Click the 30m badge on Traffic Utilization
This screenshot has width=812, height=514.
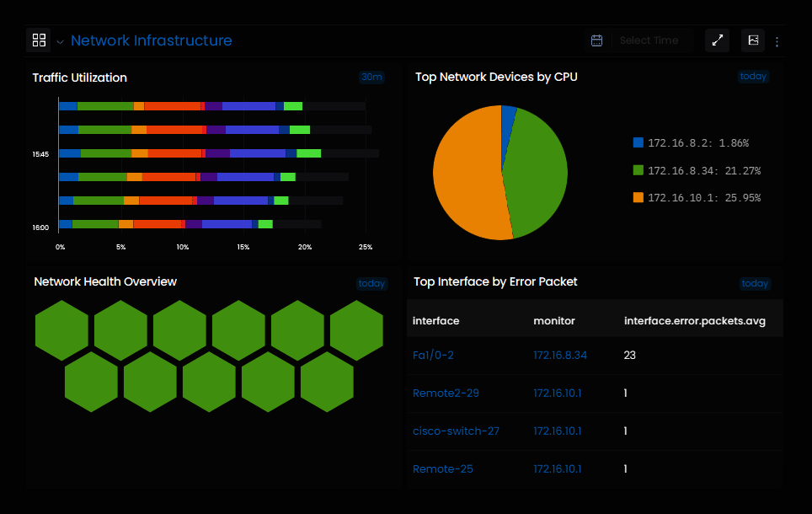(x=371, y=78)
